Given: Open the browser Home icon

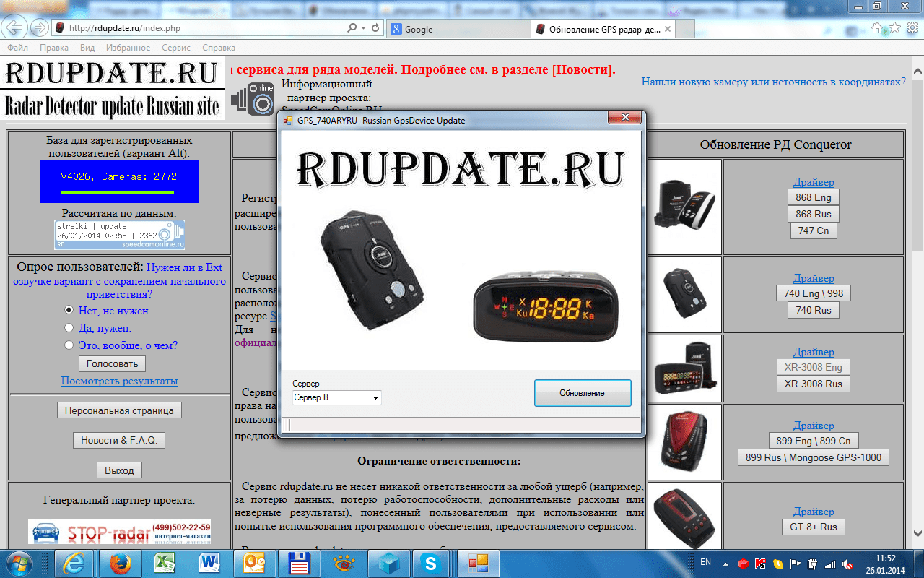Looking at the screenshot, I should click(877, 27).
